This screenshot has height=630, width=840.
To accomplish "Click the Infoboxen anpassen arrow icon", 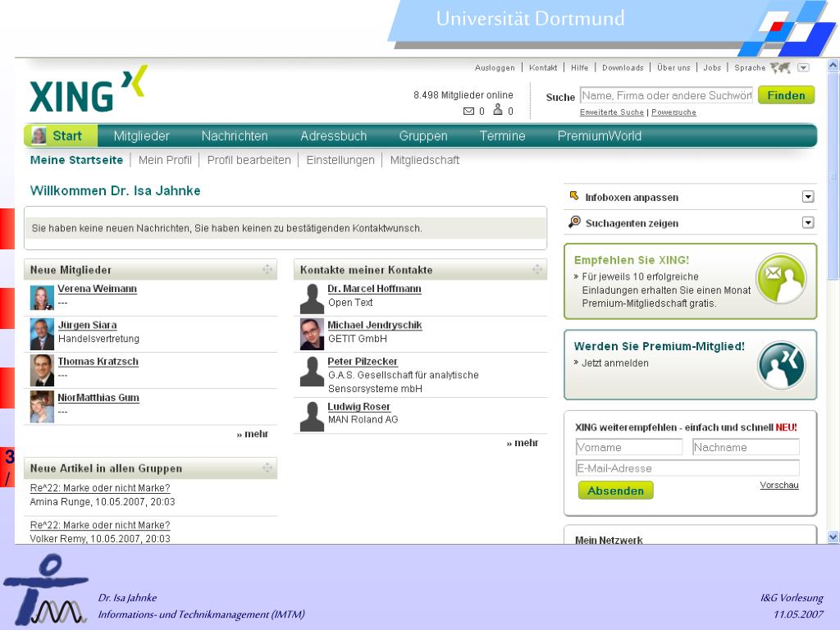I will pos(574,196).
